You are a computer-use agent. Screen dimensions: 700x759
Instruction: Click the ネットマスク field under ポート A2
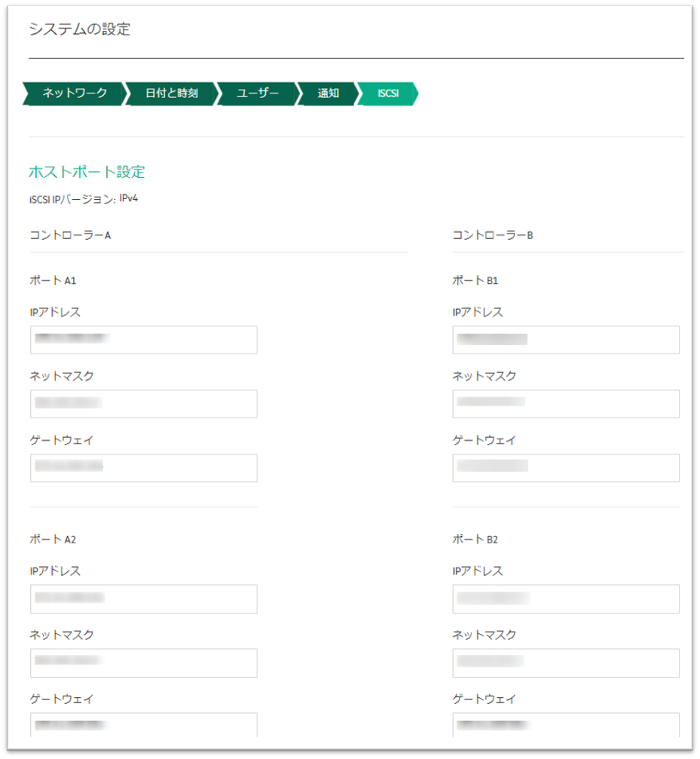[143, 663]
